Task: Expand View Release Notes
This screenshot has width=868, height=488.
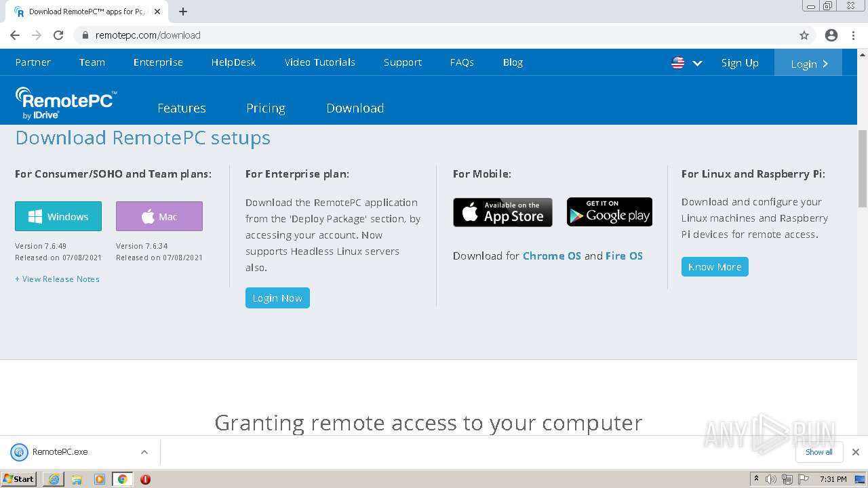Action: (x=58, y=279)
